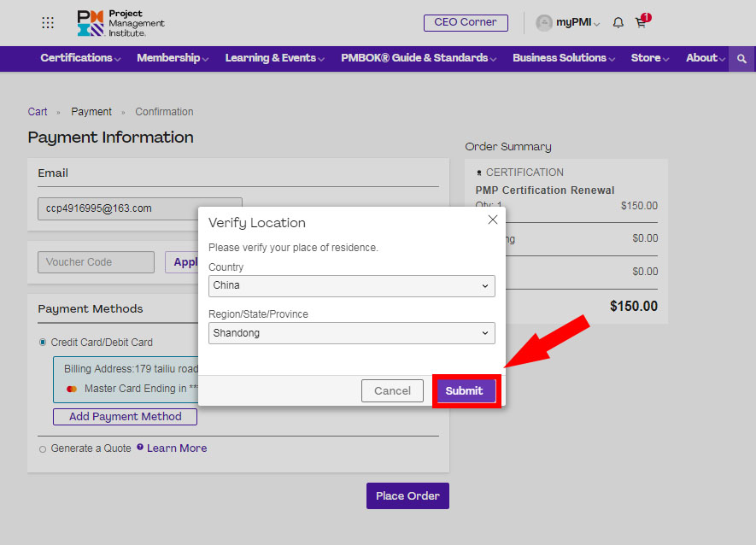Image resolution: width=756 pixels, height=545 pixels.
Task: Focus the Voucher Code field
Action: click(96, 262)
